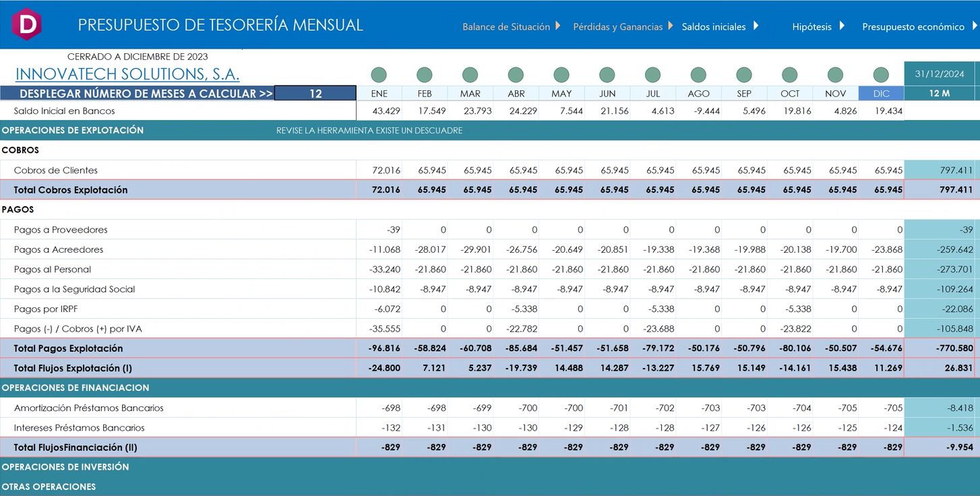Click the Pagos a Acreedores label
This screenshot has height=496, width=980.
coord(59,249)
